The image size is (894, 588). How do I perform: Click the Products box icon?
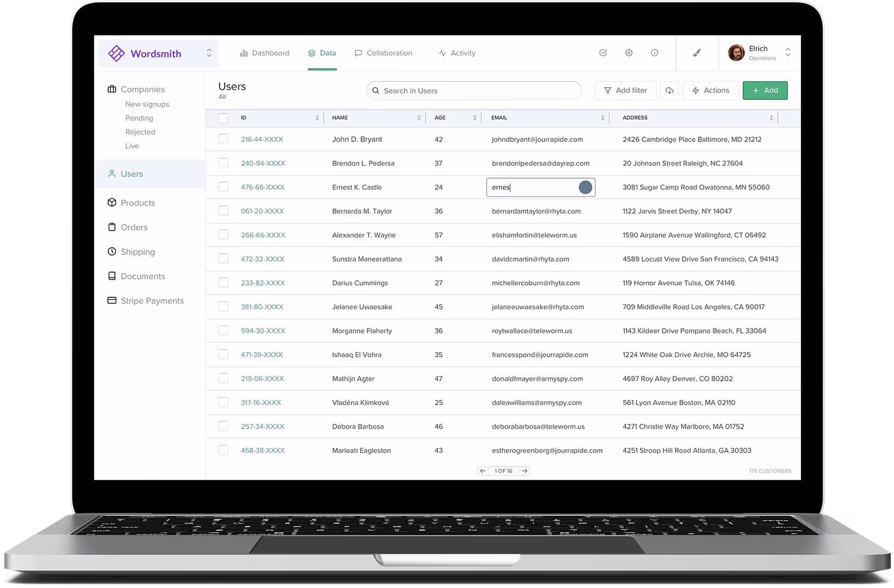[112, 202]
